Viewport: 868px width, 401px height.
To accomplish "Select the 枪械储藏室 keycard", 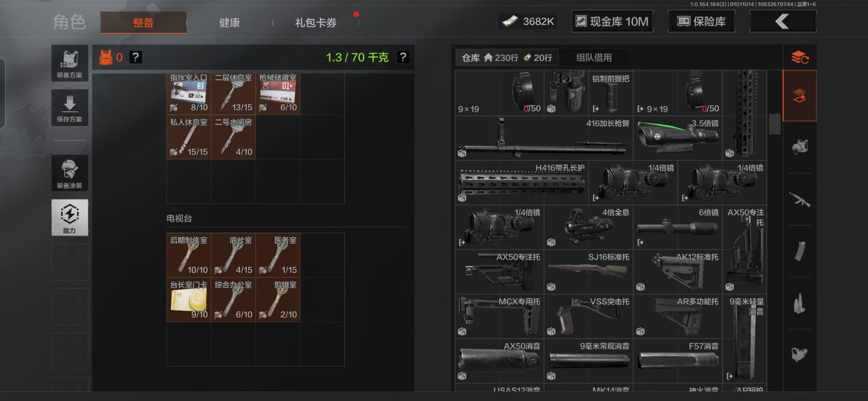I will [278, 93].
